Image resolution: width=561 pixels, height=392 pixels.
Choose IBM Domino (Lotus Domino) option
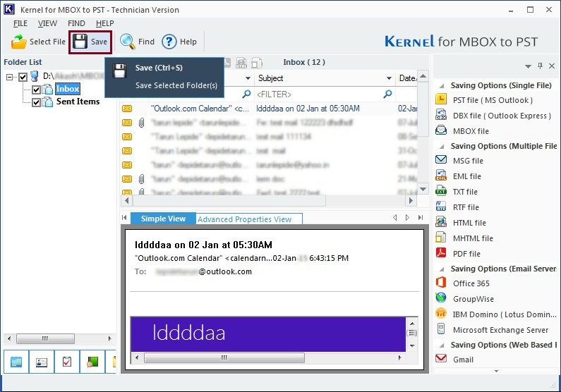pos(504,314)
